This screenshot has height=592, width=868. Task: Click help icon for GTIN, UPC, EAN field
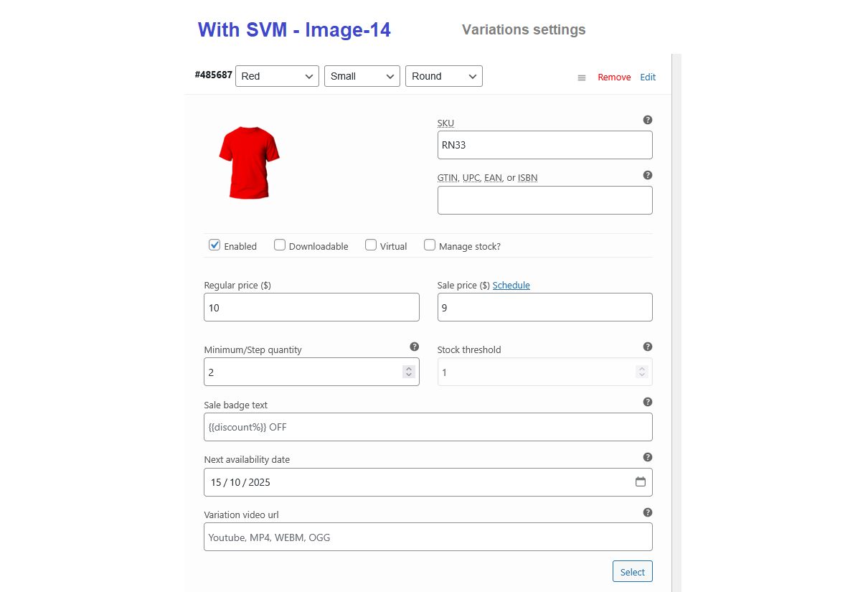tap(648, 175)
